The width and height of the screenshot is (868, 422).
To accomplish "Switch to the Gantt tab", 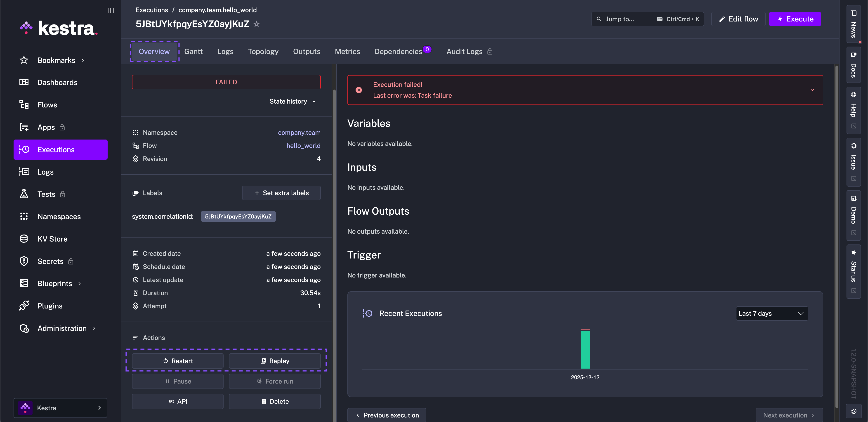I will 193,52.
